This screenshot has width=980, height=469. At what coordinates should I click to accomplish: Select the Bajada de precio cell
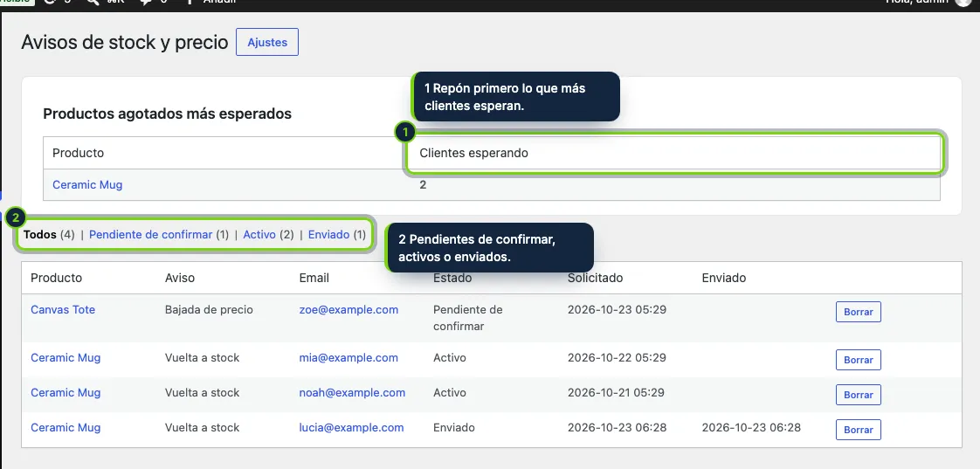pyautogui.click(x=209, y=309)
